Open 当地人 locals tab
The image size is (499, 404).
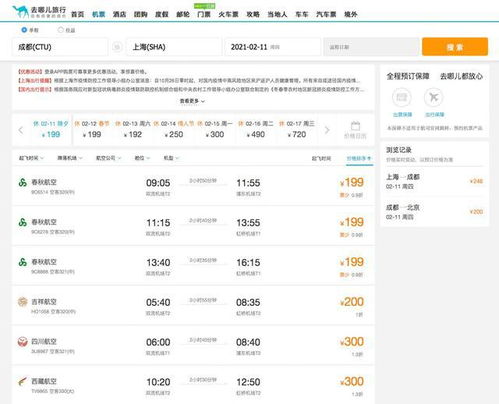tap(277, 14)
